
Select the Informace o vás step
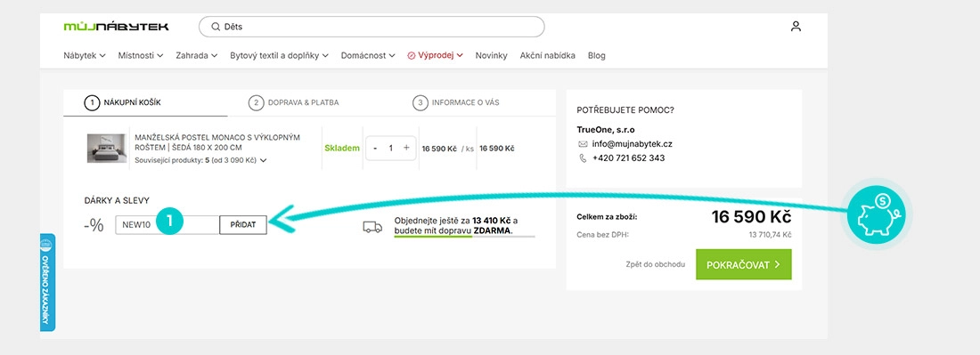point(456,103)
